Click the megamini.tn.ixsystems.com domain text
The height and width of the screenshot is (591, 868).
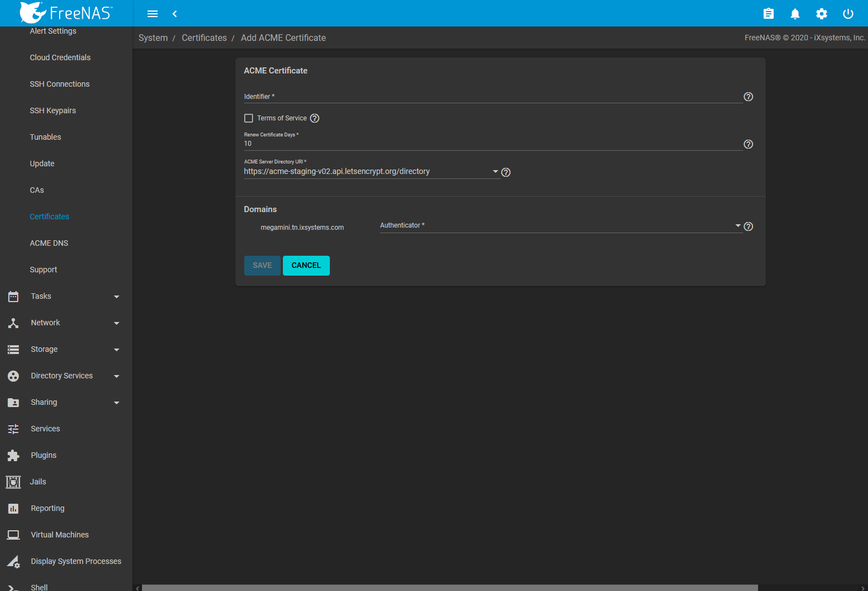coord(302,228)
